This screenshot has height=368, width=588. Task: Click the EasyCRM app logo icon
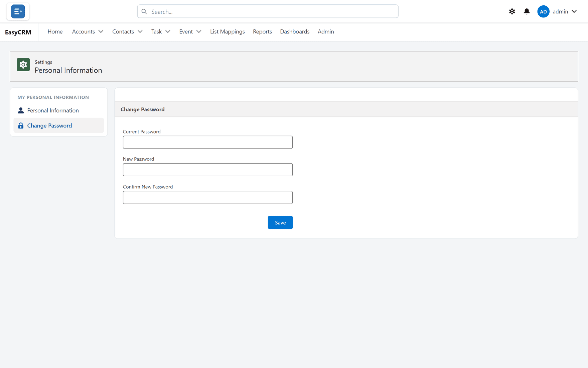point(18,11)
